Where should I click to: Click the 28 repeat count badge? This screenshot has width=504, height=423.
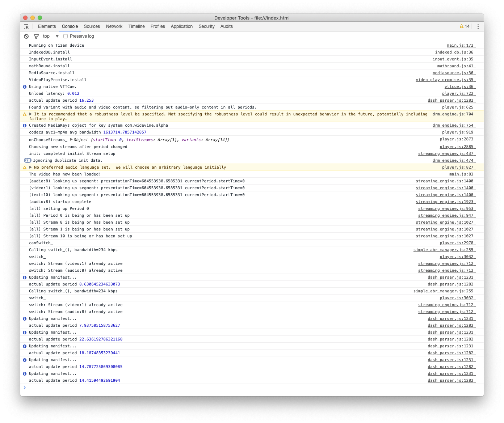pyautogui.click(x=28, y=160)
